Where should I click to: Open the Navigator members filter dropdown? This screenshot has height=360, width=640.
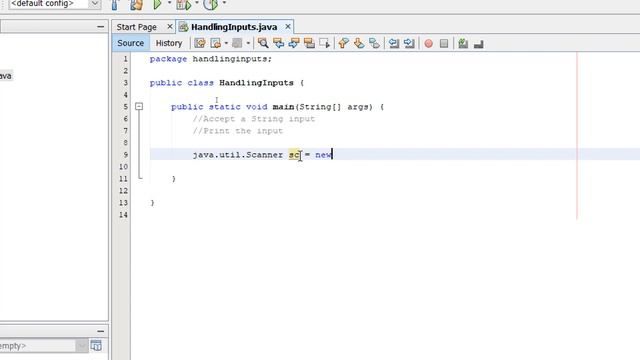point(81,346)
